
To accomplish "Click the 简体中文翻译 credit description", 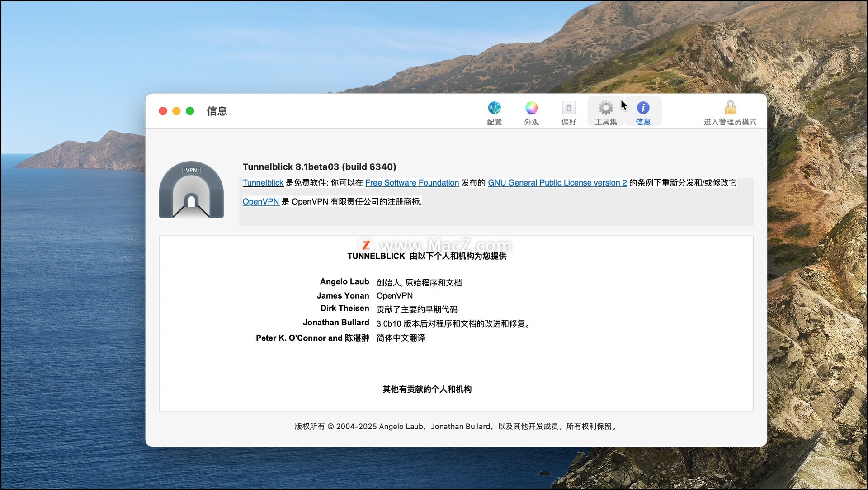I will click(x=401, y=338).
